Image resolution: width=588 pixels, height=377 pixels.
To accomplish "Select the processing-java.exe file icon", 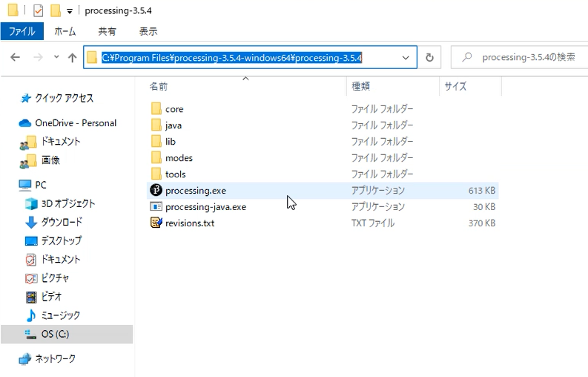I will point(156,206).
